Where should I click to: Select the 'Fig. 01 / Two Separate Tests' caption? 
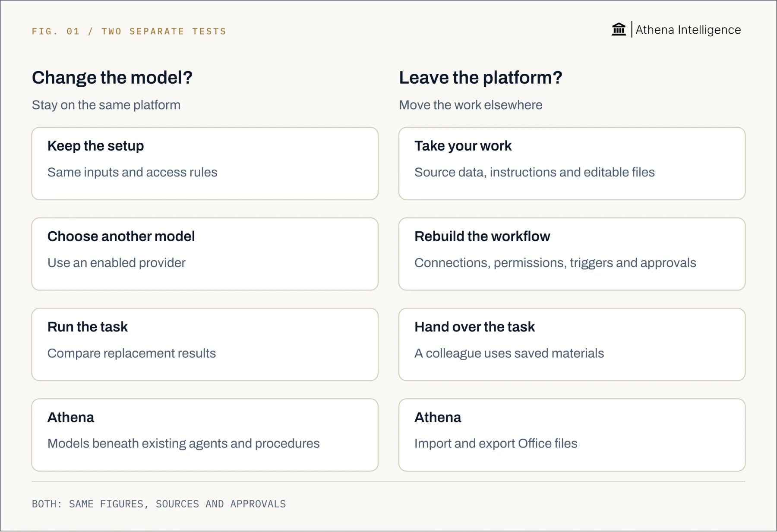pyautogui.click(x=129, y=31)
